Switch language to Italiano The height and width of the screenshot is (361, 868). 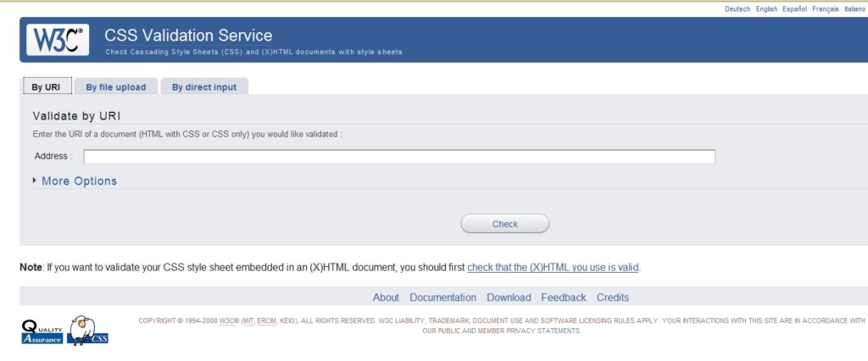[x=854, y=8]
